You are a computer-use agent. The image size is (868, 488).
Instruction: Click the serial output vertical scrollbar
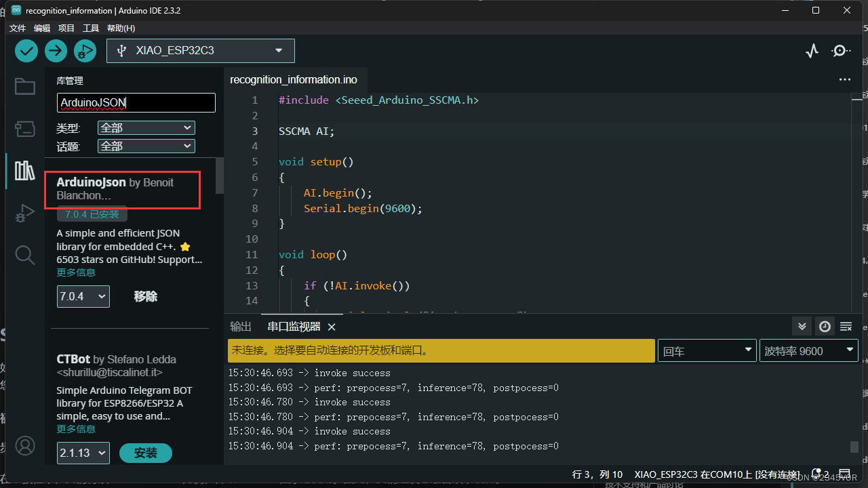tap(854, 447)
